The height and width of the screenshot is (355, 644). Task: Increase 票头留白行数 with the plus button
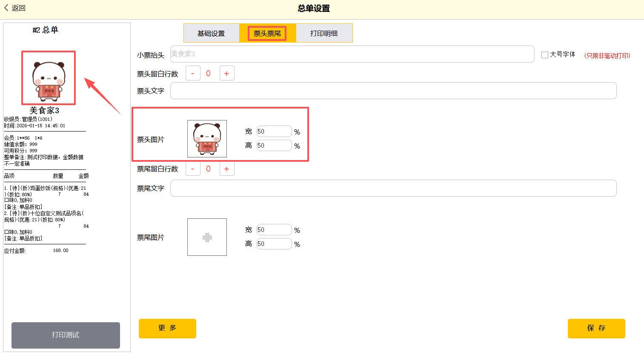[227, 73]
